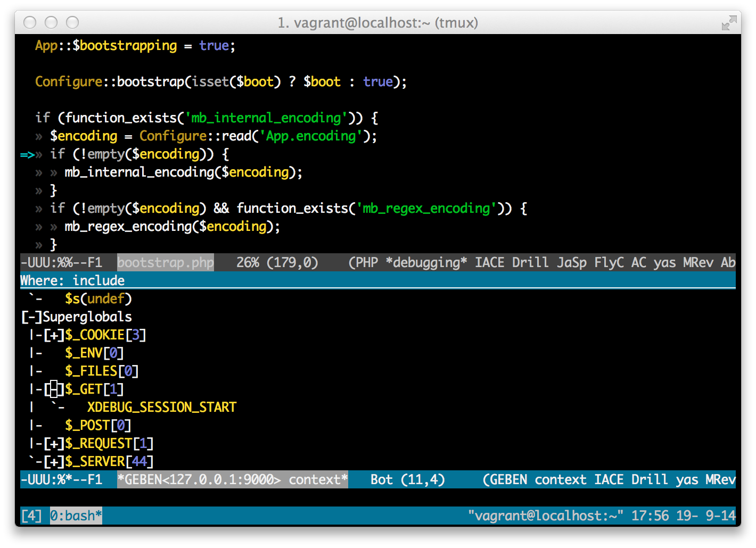Viewport: 756px width, 548px height.
Task: Click 'App.encoding' string in code
Action: [x=311, y=136]
